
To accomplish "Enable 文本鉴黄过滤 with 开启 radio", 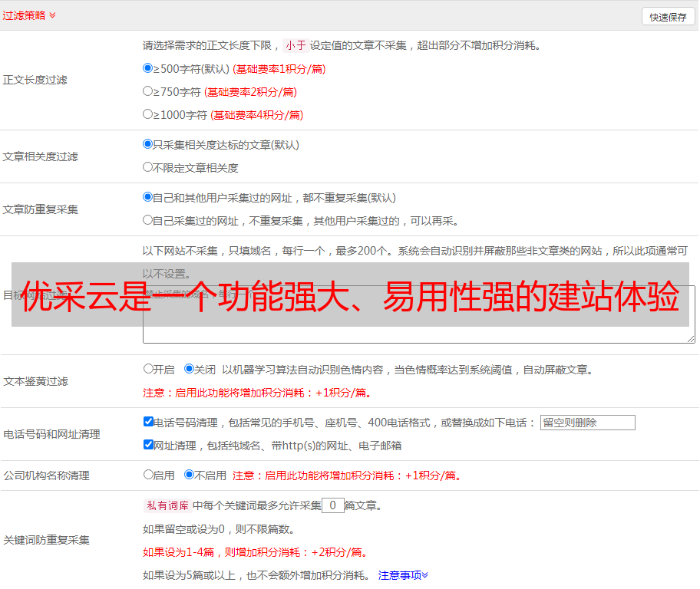I will click(x=148, y=369).
